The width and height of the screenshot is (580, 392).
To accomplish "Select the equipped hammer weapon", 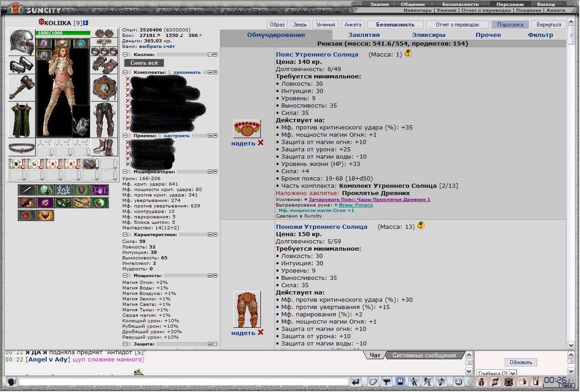I will (x=22, y=88).
